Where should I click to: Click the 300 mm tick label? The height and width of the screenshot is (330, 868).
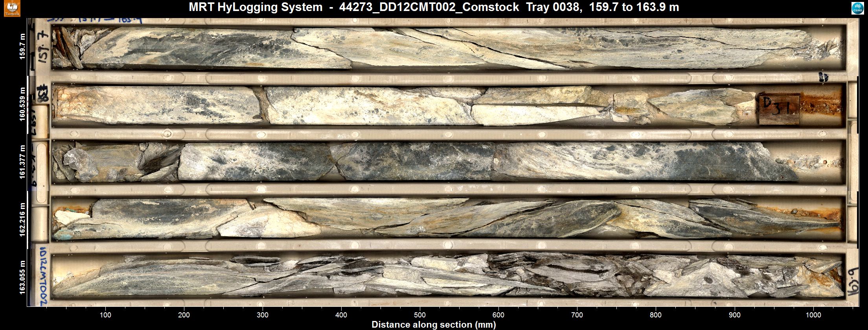click(x=263, y=315)
